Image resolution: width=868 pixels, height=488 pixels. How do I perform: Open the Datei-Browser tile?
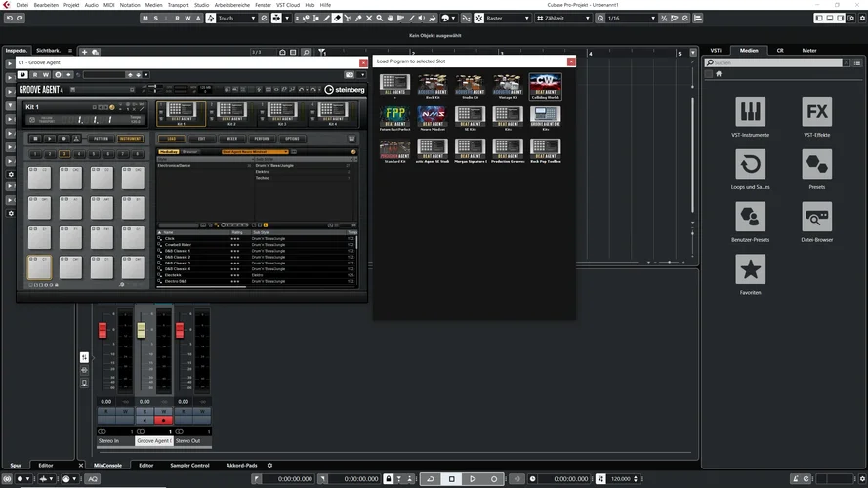(x=816, y=217)
